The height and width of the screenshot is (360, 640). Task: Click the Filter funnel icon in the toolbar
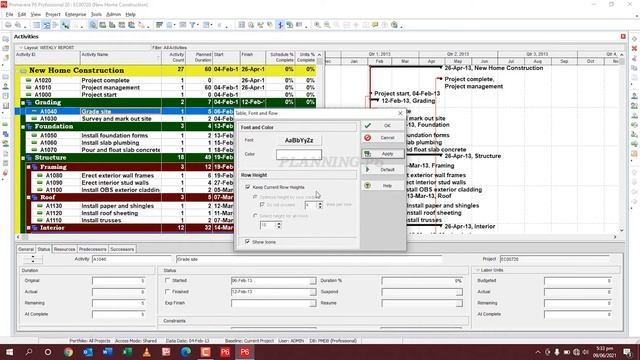192,25
